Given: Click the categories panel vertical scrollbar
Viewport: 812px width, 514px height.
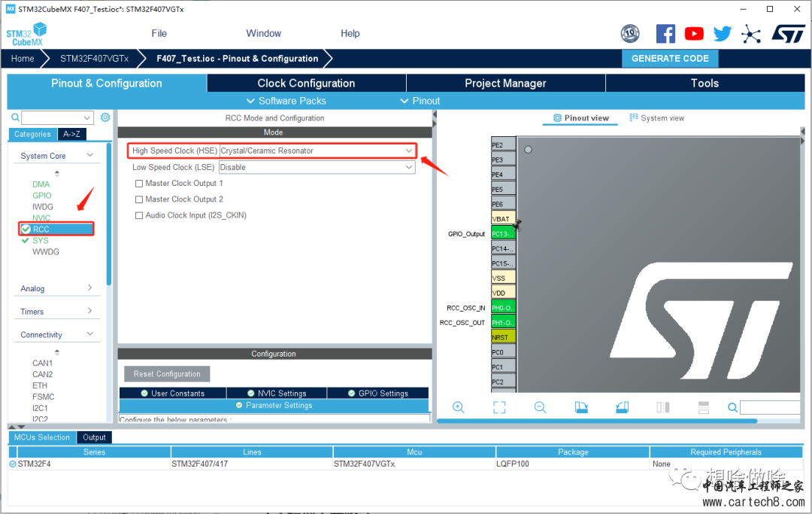Looking at the screenshot, I should click(109, 214).
